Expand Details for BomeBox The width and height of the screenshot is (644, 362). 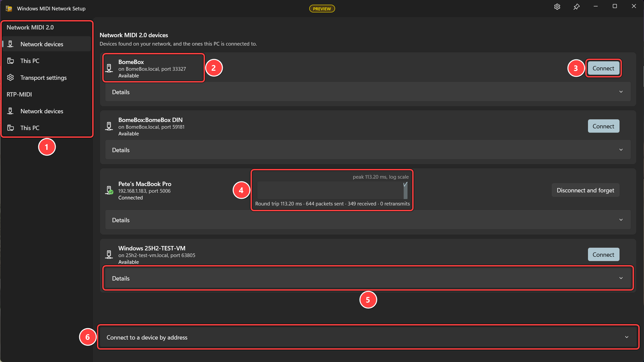tap(368, 92)
